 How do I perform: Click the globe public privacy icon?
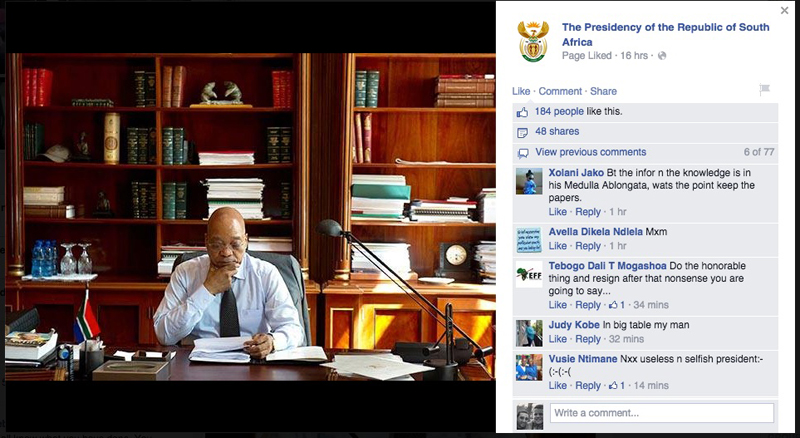tap(662, 56)
